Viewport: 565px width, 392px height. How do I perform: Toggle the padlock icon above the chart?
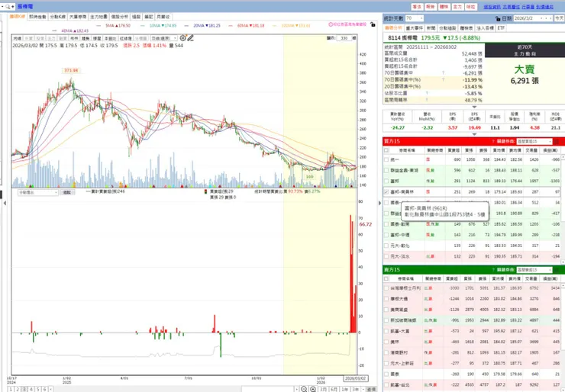(373, 24)
